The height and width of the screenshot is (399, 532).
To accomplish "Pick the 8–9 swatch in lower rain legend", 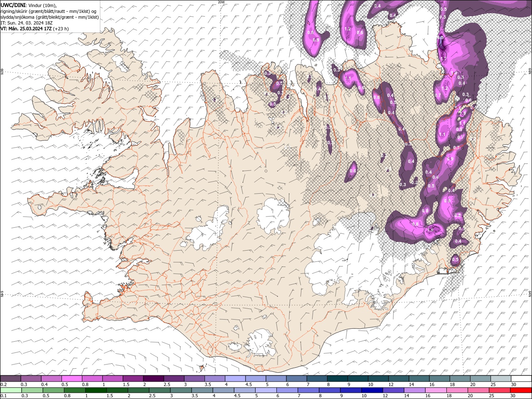I will (330, 390).
